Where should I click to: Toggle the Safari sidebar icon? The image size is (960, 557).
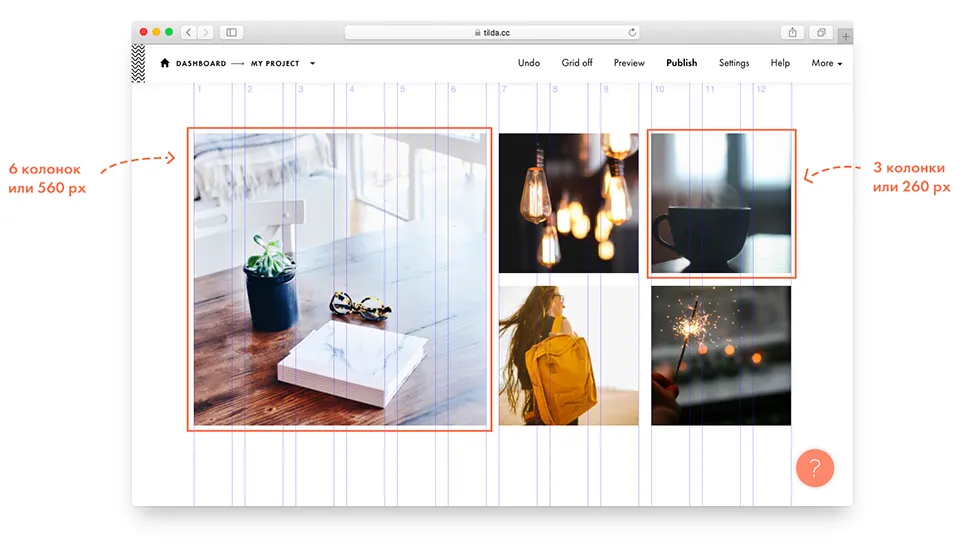pyautogui.click(x=231, y=32)
